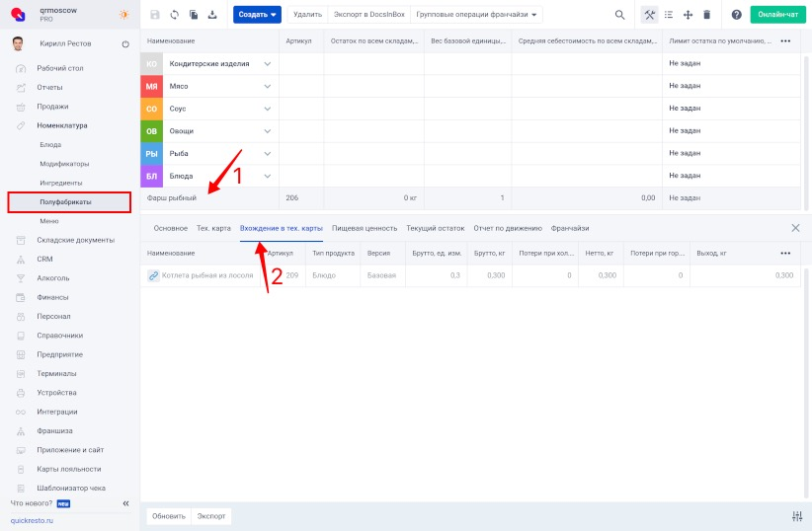Collapse the sidebar with the double chevron

coord(125,503)
